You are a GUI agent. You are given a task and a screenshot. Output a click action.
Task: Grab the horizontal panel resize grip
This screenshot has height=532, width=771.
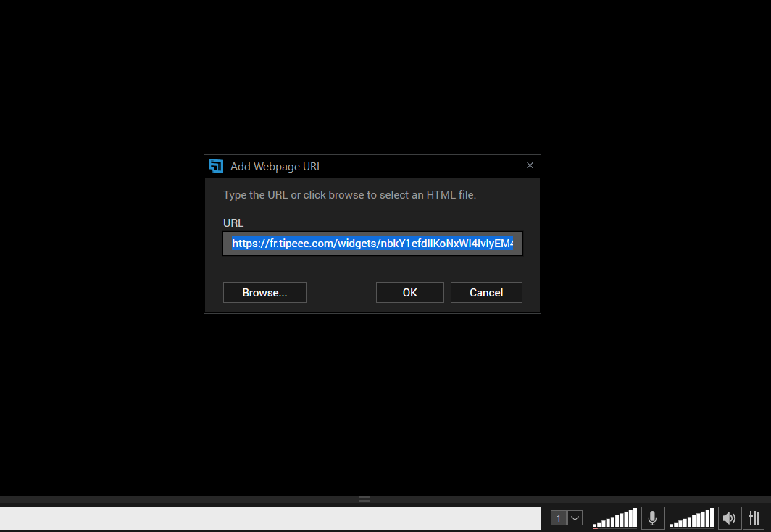364,499
